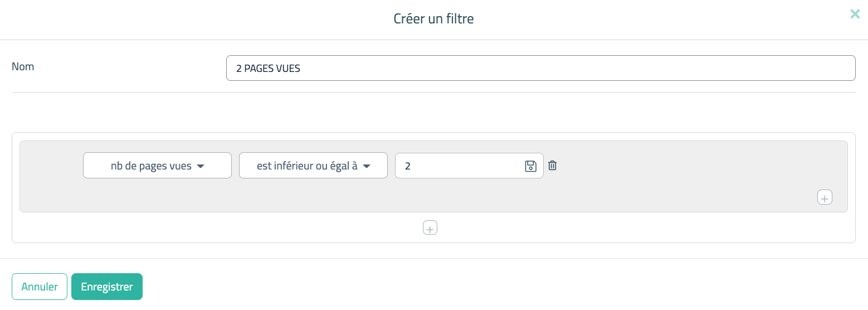Save the value with the floppy disk icon
Viewport: 868px width, 310px height.
(530, 166)
